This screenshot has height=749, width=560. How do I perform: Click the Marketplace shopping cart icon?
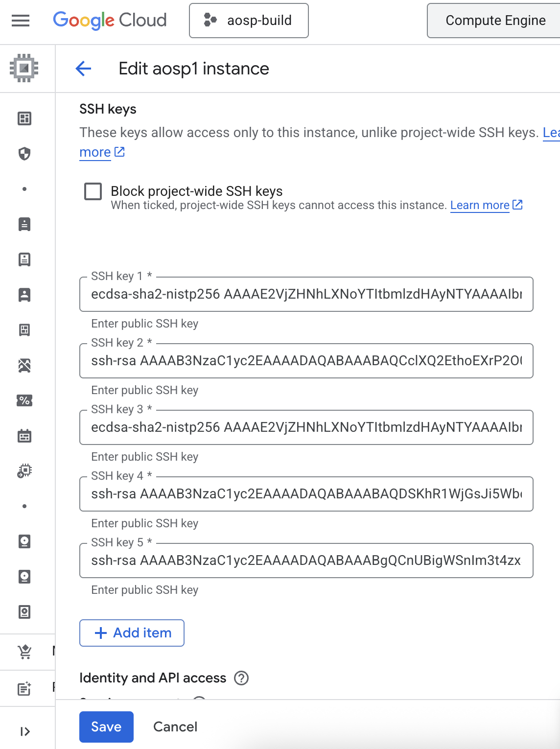pyautogui.click(x=24, y=652)
